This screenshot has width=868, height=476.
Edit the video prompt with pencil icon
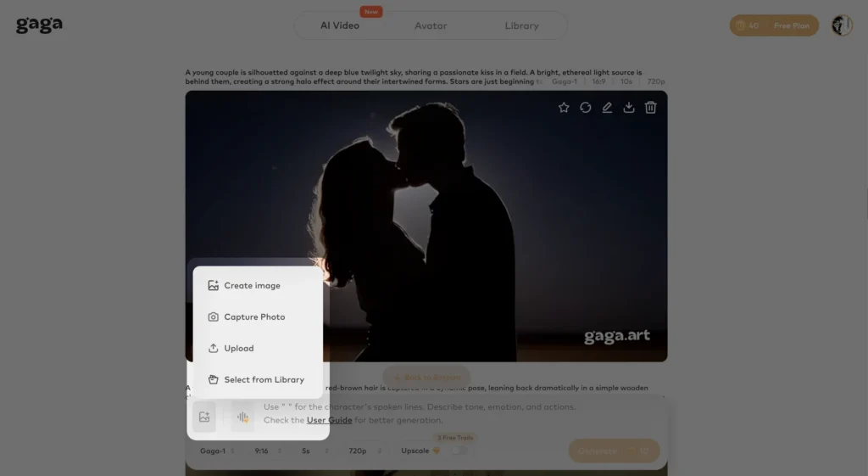607,108
